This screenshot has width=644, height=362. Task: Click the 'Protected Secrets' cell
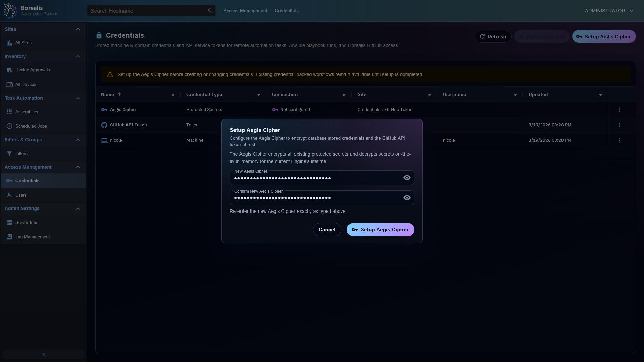tap(204, 110)
